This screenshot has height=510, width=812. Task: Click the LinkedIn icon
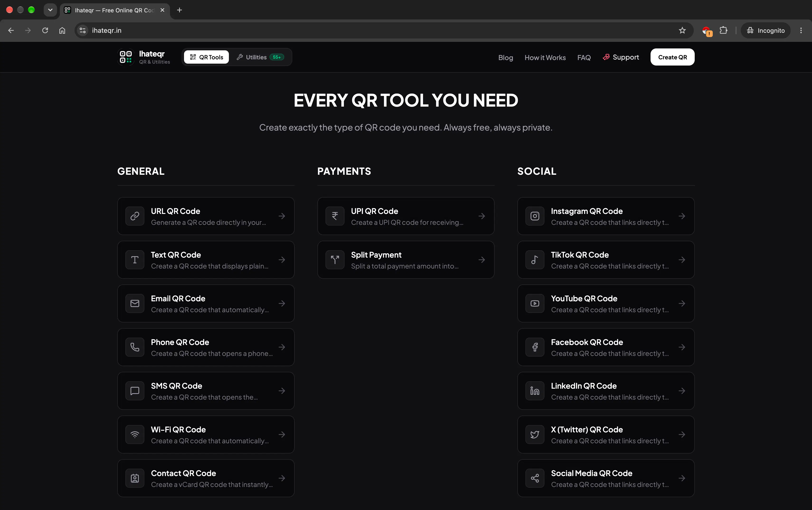pyautogui.click(x=535, y=391)
